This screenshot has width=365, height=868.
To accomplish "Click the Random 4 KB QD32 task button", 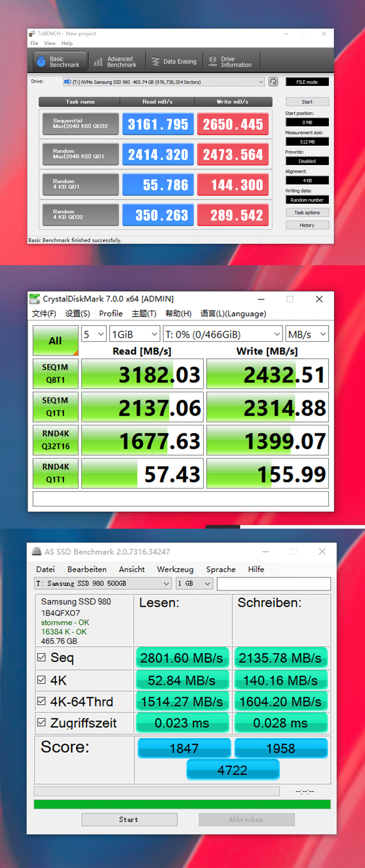I will click(x=80, y=215).
